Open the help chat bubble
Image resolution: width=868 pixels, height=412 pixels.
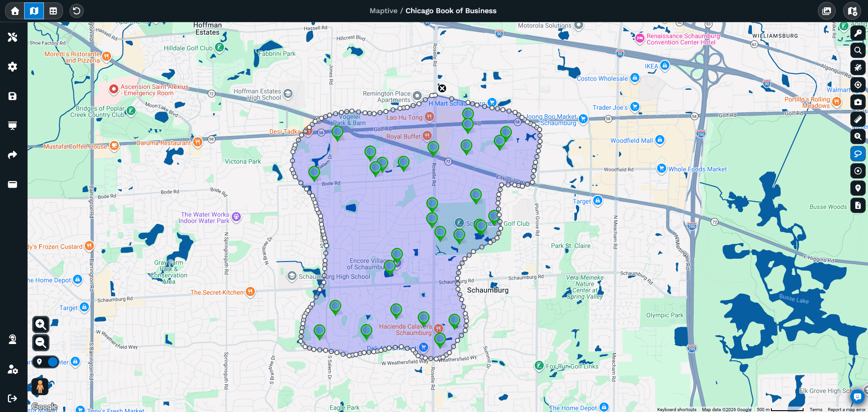click(x=857, y=397)
